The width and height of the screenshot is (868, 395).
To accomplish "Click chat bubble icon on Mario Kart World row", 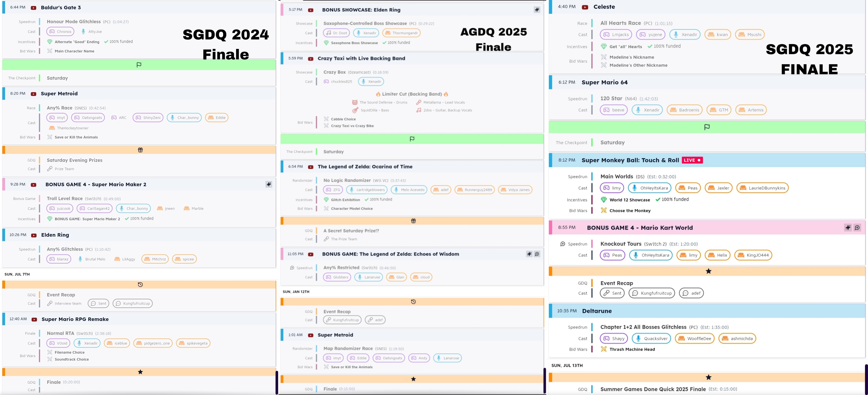I will pyautogui.click(x=857, y=228).
